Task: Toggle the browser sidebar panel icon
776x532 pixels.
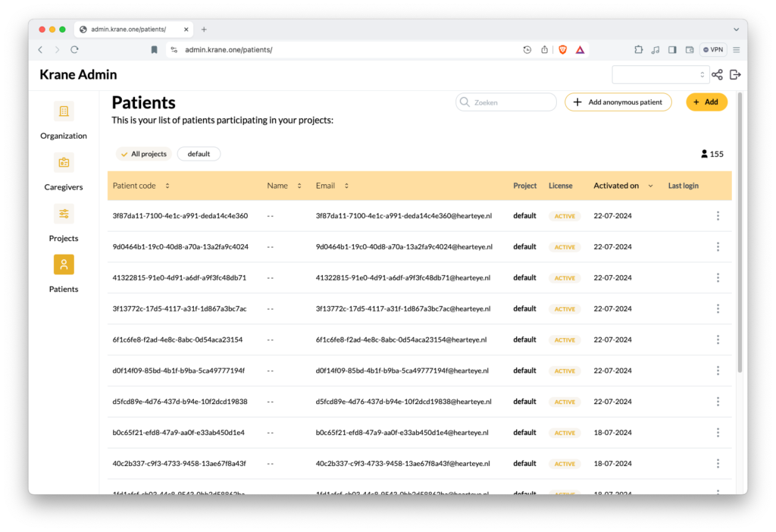Action: click(x=672, y=49)
